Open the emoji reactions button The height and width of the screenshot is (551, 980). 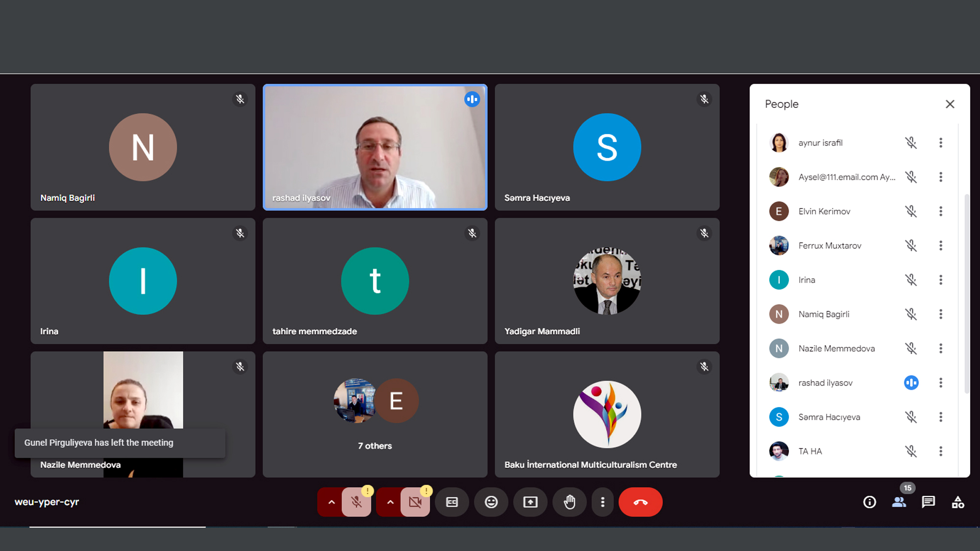491,502
